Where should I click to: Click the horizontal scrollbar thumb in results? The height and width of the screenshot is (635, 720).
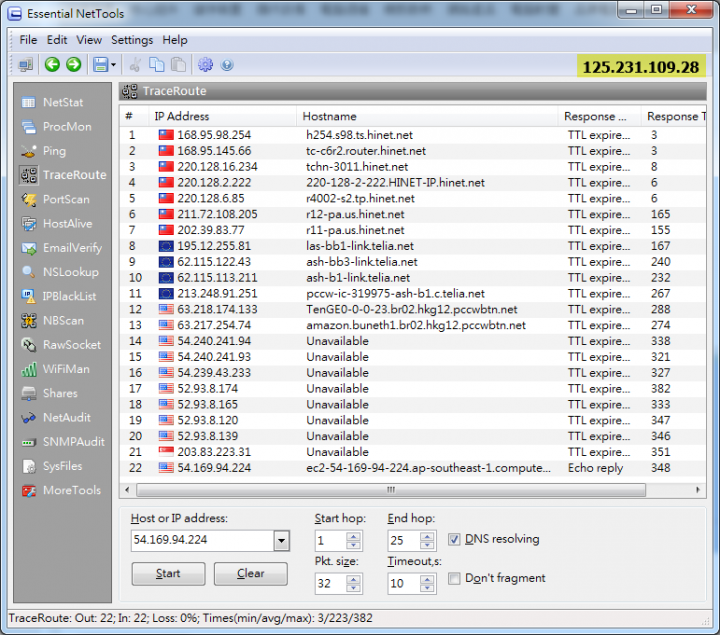391,490
